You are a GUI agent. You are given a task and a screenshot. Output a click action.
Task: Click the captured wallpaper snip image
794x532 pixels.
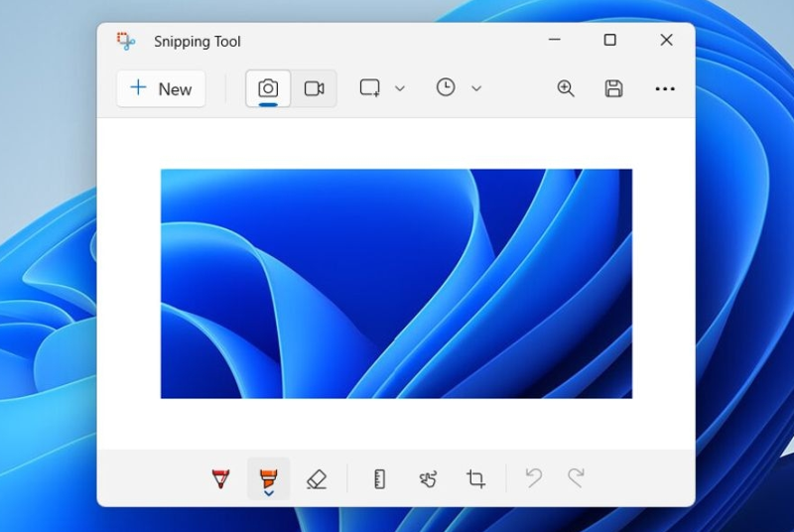(396, 284)
